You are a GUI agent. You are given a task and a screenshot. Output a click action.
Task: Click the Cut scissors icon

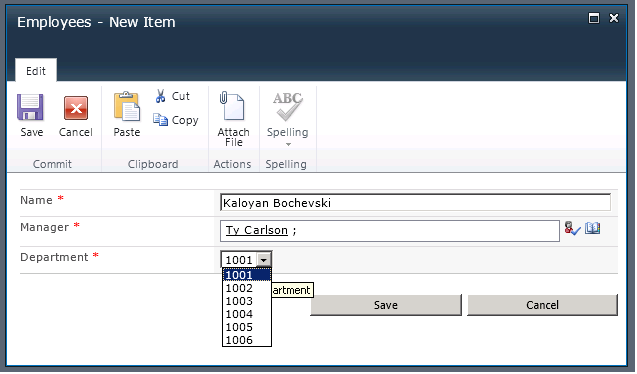pos(160,96)
